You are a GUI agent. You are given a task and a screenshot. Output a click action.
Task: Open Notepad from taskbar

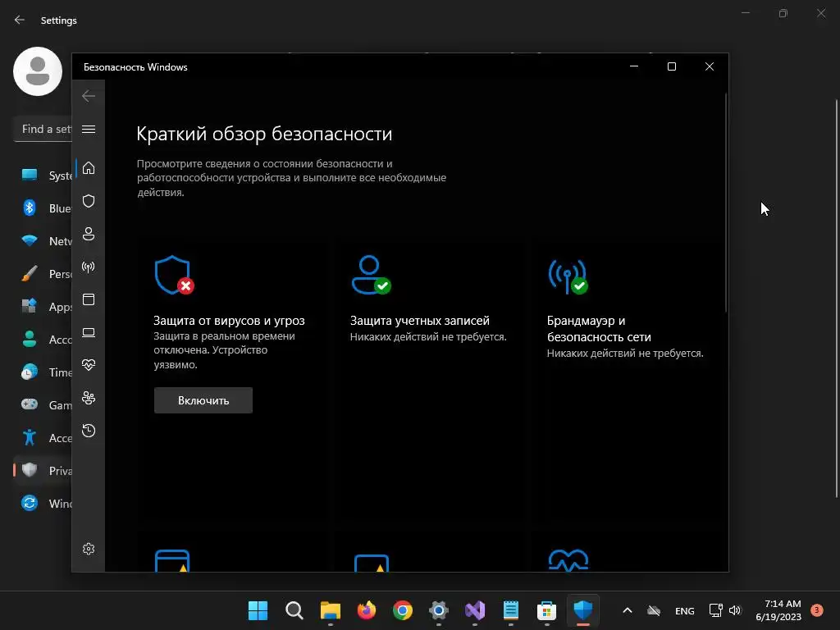click(x=511, y=610)
